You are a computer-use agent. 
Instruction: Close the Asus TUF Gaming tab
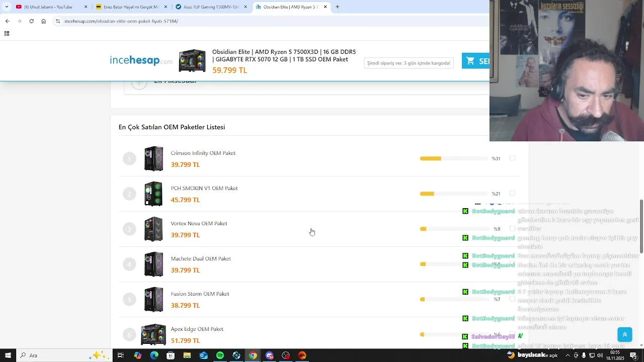tap(246, 7)
